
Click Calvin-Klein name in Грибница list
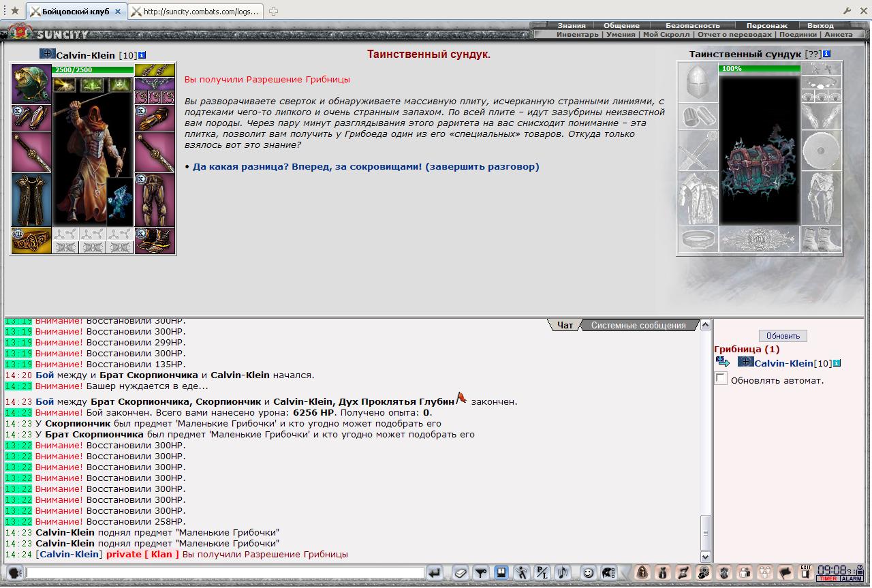(783, 363)
